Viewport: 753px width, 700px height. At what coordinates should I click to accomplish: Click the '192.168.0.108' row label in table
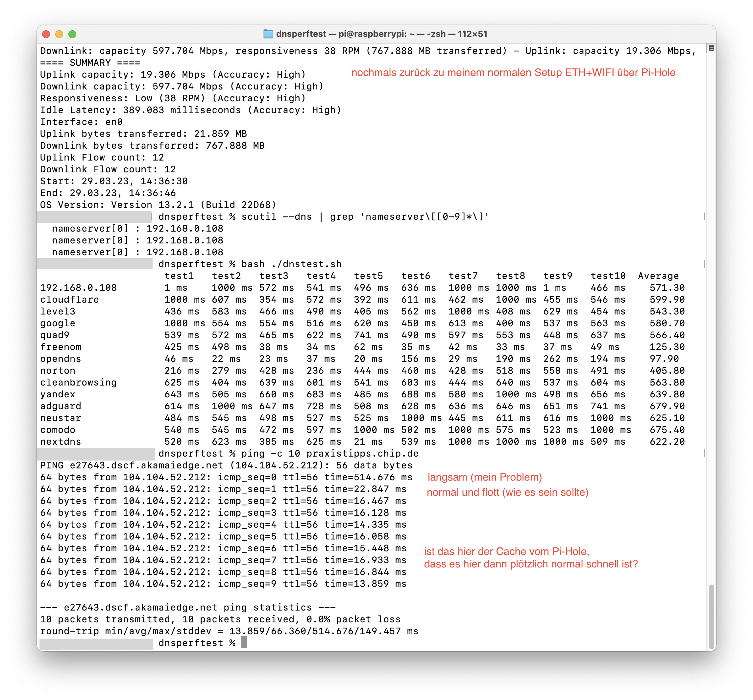[78, 287]
